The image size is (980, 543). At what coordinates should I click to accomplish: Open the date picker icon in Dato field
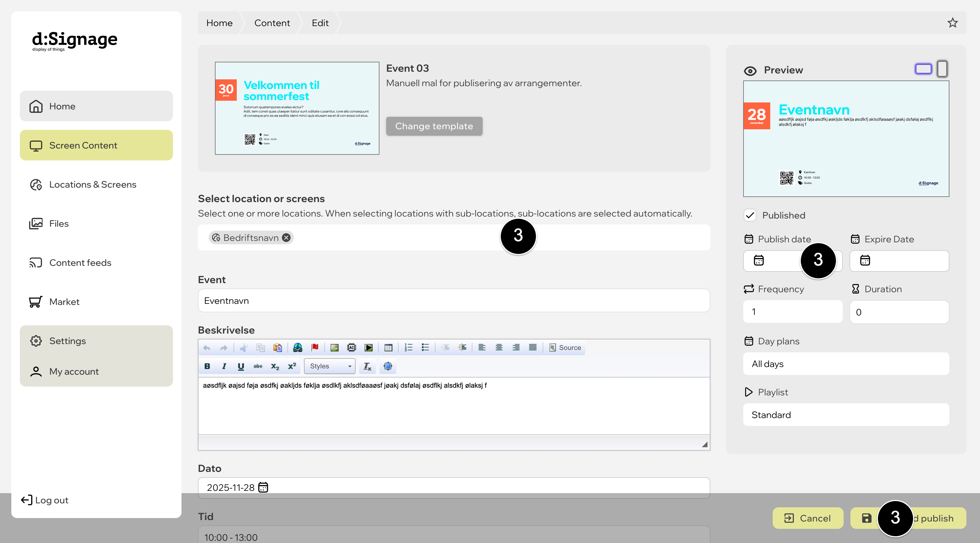[x=263, y=487]
